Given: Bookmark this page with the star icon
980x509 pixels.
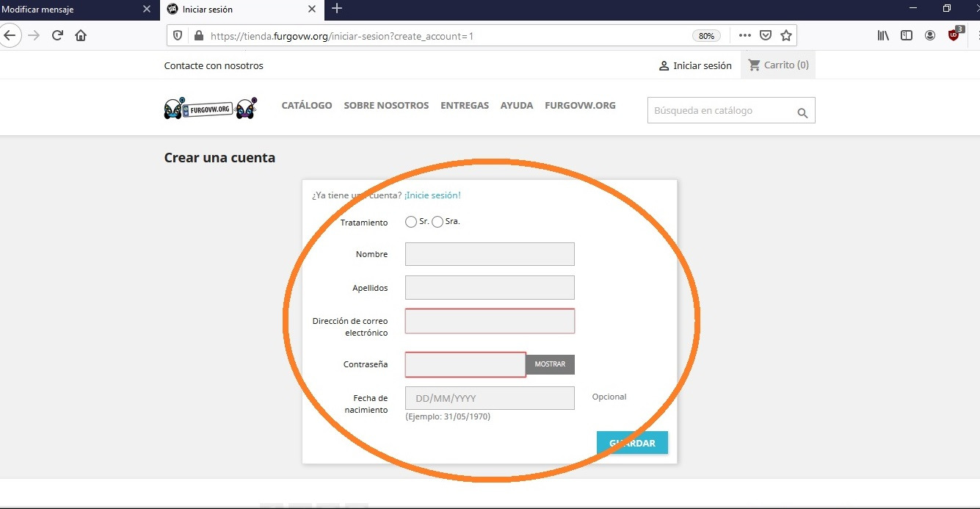Looking at the screenshot, I should (x=786, y=35).
